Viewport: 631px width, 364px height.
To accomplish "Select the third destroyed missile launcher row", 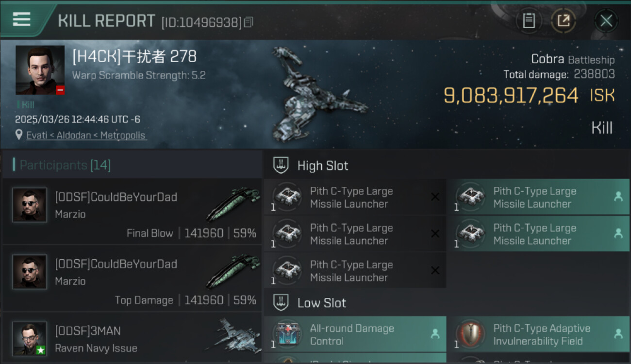I will pos(355,270).
